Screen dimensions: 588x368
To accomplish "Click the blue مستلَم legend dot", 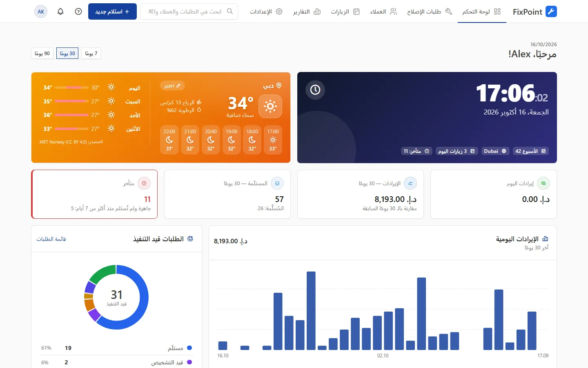I will pos(189,348).
